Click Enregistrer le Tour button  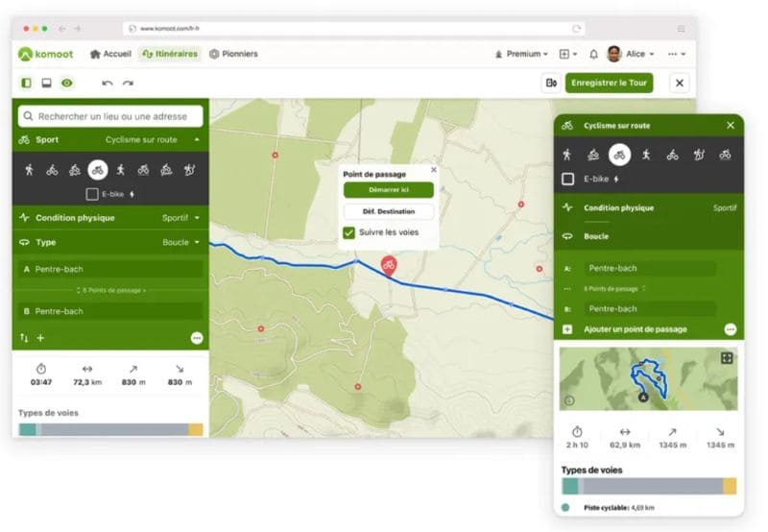click(x=609, y=83)
